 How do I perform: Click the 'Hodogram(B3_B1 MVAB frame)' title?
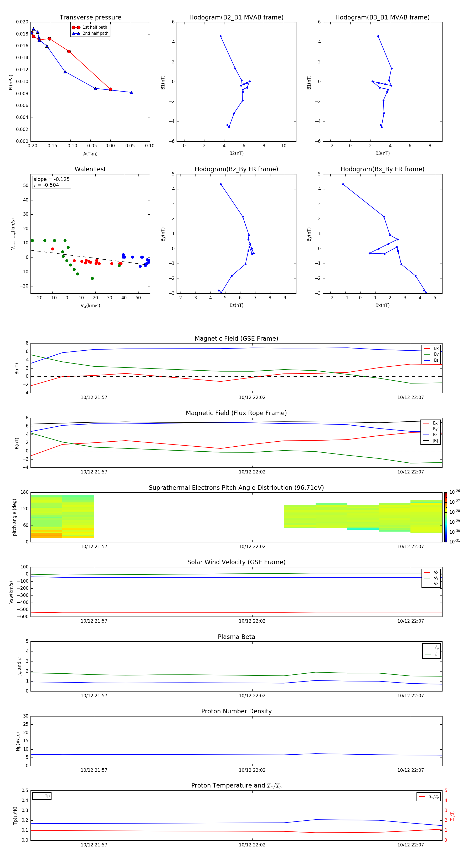(382, 18)
